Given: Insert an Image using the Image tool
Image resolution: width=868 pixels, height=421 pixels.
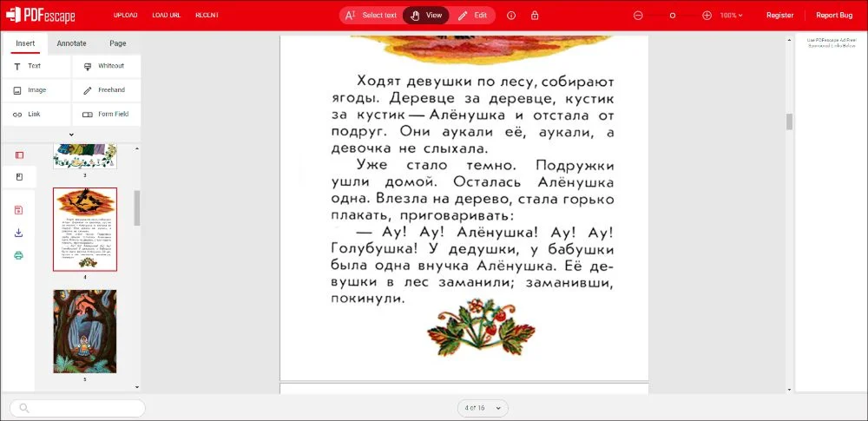Looking at the screenshot, I should tap(36, 90).
